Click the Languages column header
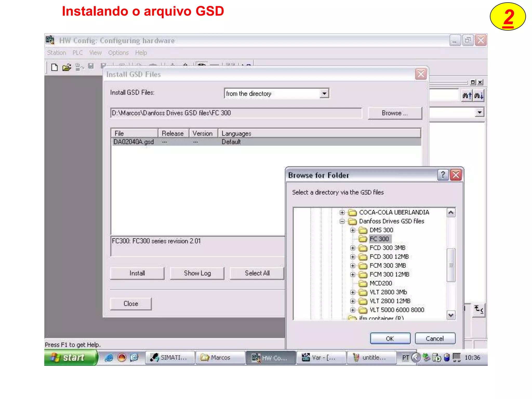 (319, 133)
